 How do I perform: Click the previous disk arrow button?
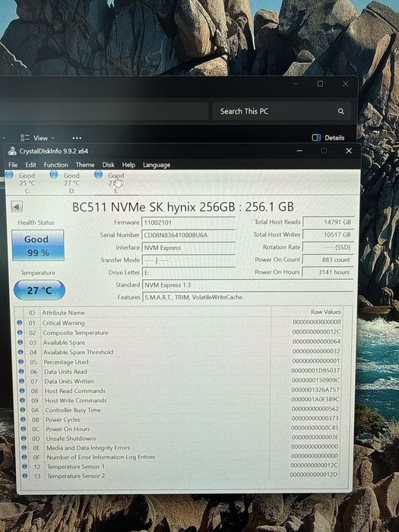[17, 207]
